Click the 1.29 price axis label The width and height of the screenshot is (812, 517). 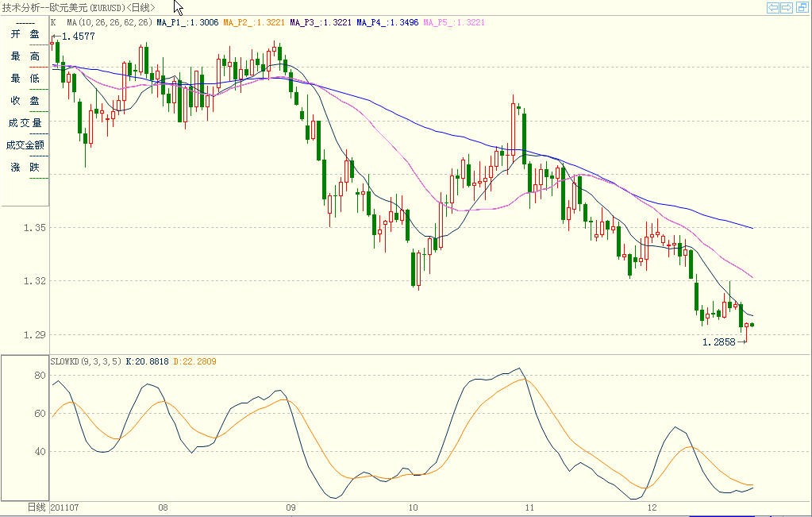point(35,334)
